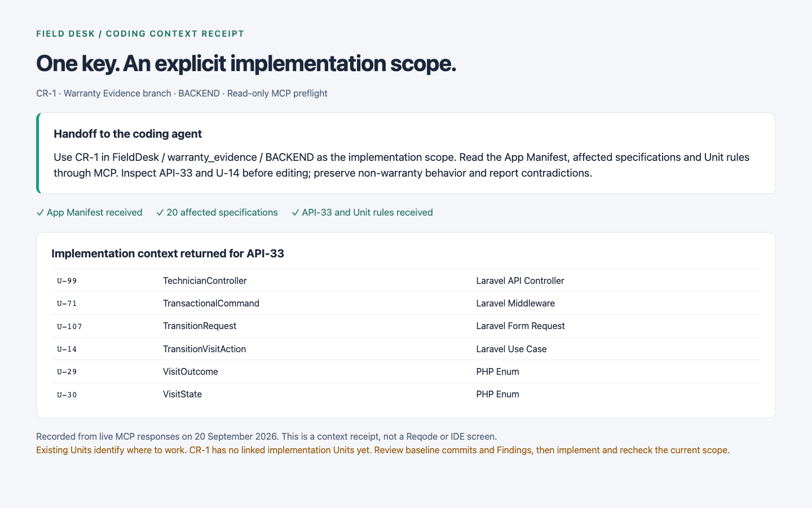Click the Laravel Form Request type cell

[x=520, y=326]
